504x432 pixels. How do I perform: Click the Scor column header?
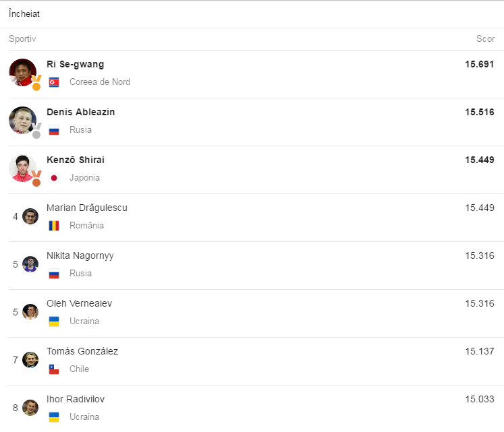(485, 39)
